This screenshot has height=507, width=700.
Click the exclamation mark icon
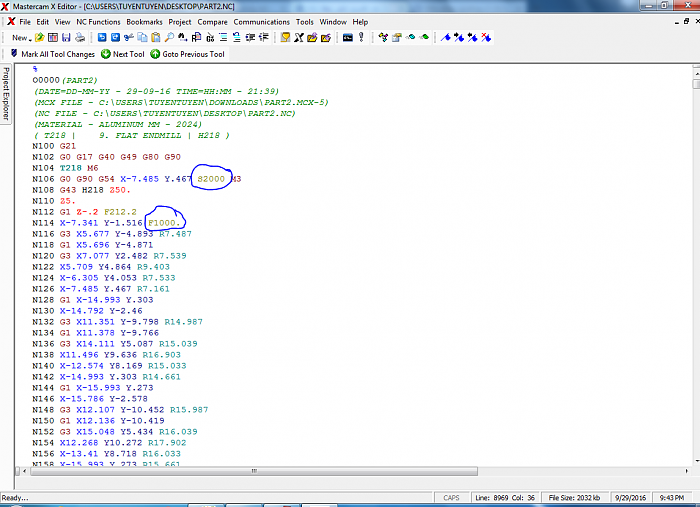(361, 37)
